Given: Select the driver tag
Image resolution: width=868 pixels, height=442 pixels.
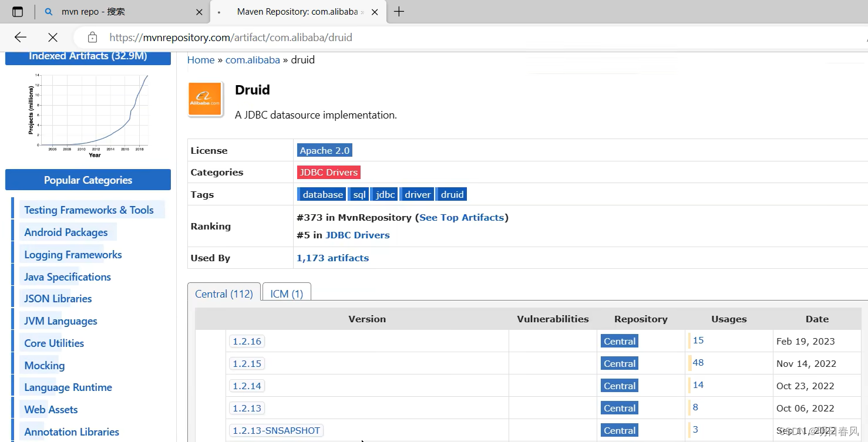Looking at the screenshot, I should click(418, 194).
